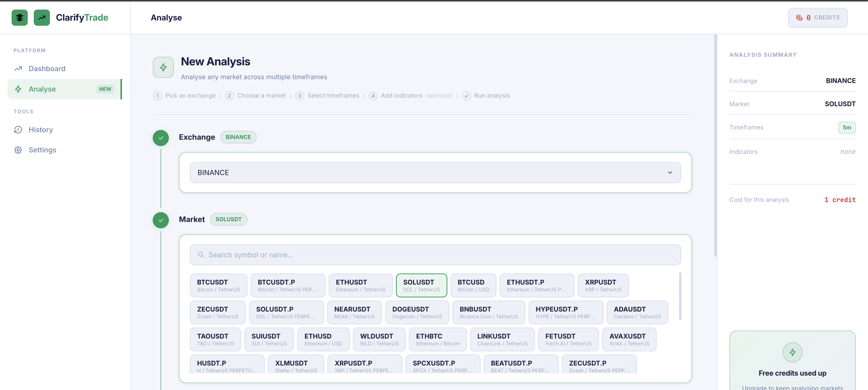The height and width of the screenshot is (390, 868).
Task: Click the chevron arrow in exchange dropdown
Action: [670, 173]
